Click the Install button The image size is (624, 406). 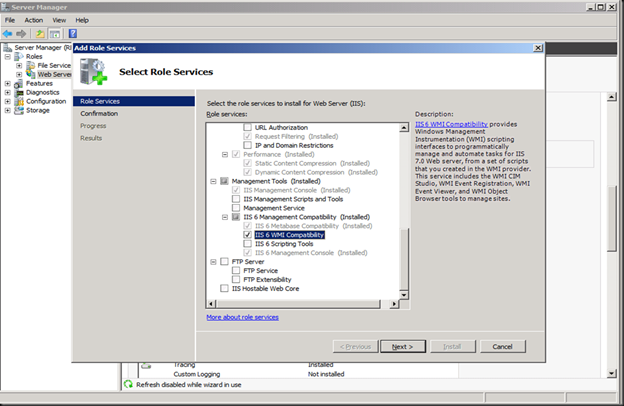452,346
